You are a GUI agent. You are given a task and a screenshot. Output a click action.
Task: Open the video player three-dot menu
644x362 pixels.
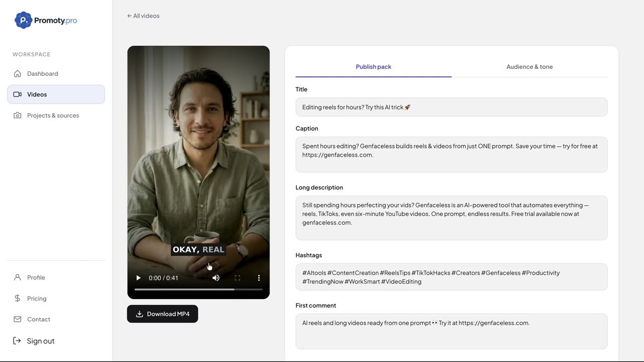pos(259,278)
